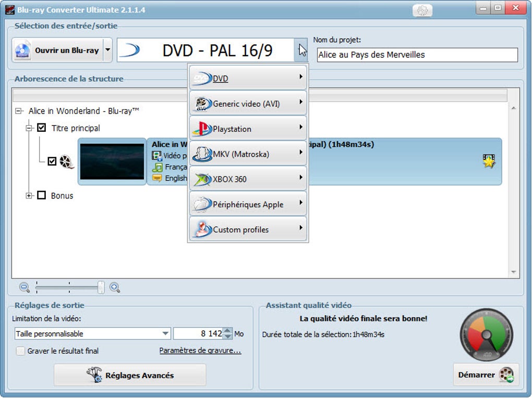Viewport: 532px width, 398px height.
Task: Click the DVD - PAL 16/9 profile display
Action: (x=205, y=50)
